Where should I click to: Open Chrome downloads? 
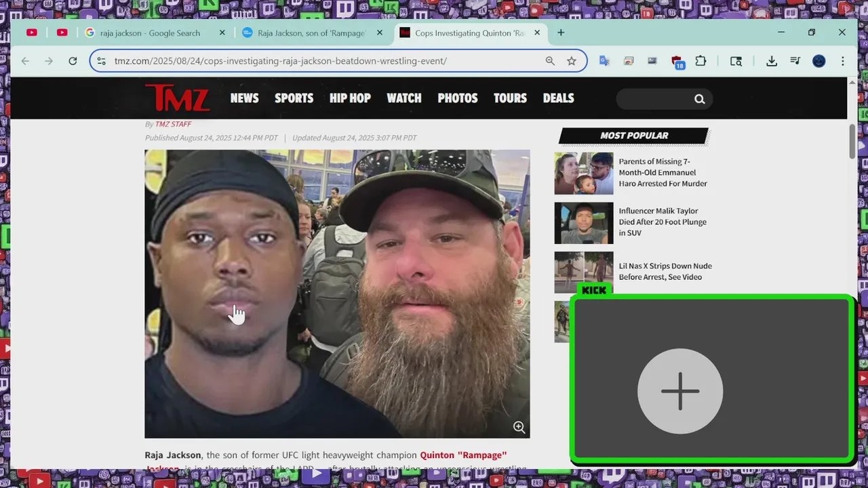[772, 61]
